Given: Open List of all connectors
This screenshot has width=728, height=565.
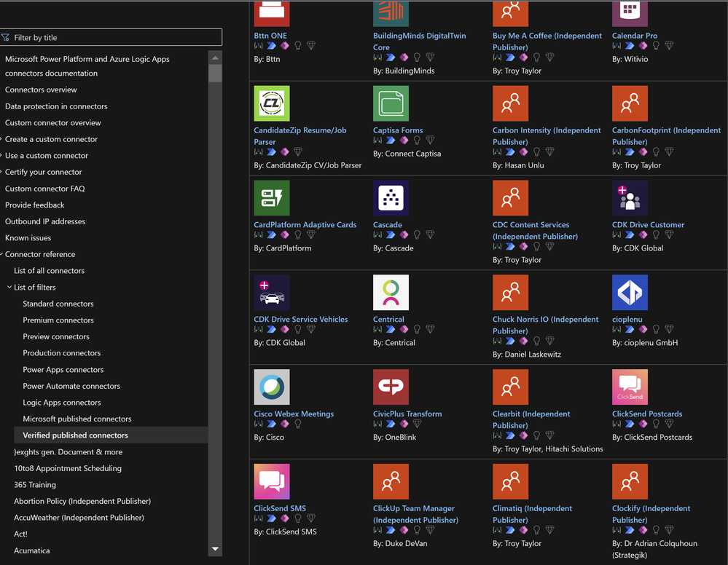Looking at the screenshot, I should point(50,271).
